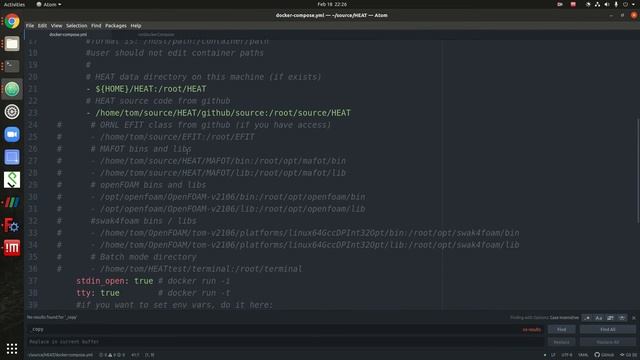Click the Find All button
Screen dimensions: 640x360
coord(608,329)
